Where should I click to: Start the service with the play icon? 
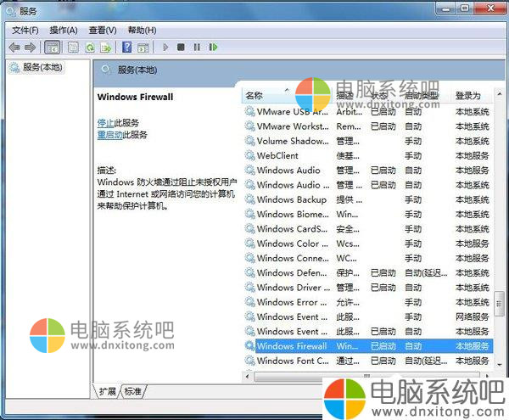pos(165,48)
